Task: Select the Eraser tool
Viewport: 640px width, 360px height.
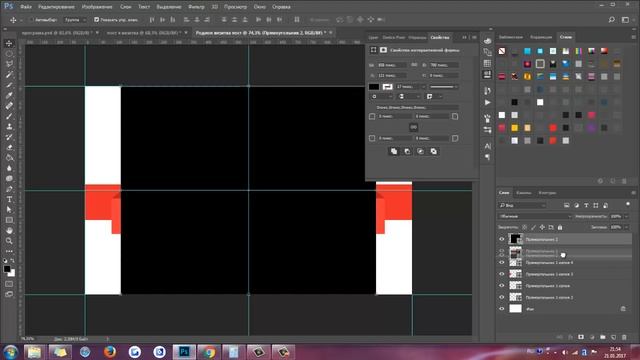Action: click(x=9, y=147)
